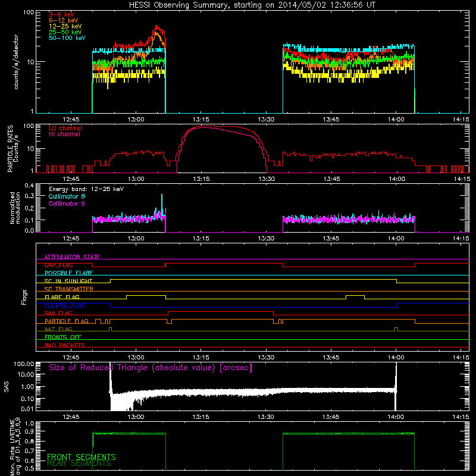This screenshot has width=476, height=476.
Task: Click Size of Reduced Triangle label
Action: point(151,368)
